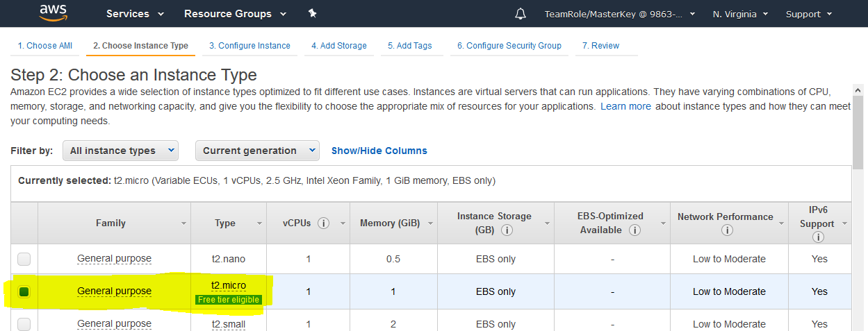Open the Learn more link
Viewport: 868px width, 331px height.
pos(626,106)
